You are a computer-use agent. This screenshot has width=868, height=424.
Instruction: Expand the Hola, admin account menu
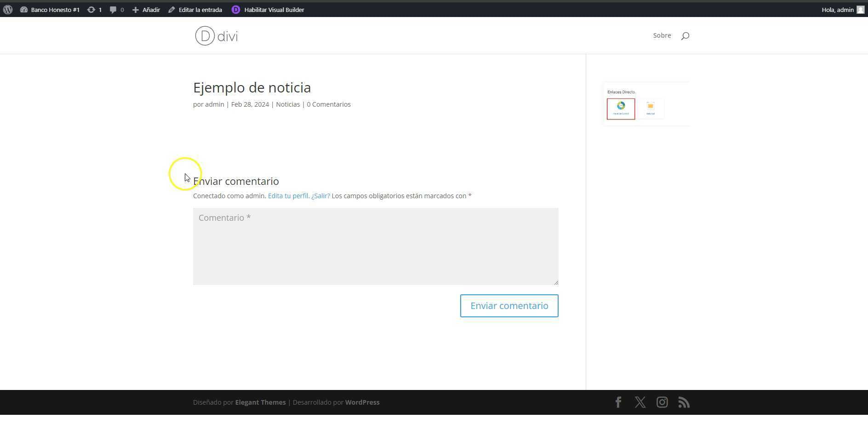point(837,10)
